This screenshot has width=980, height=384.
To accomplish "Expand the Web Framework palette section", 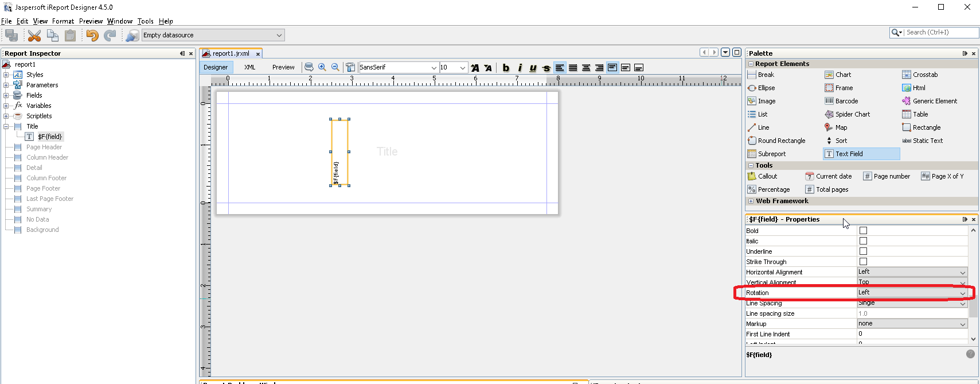I will tap(751, 201).
